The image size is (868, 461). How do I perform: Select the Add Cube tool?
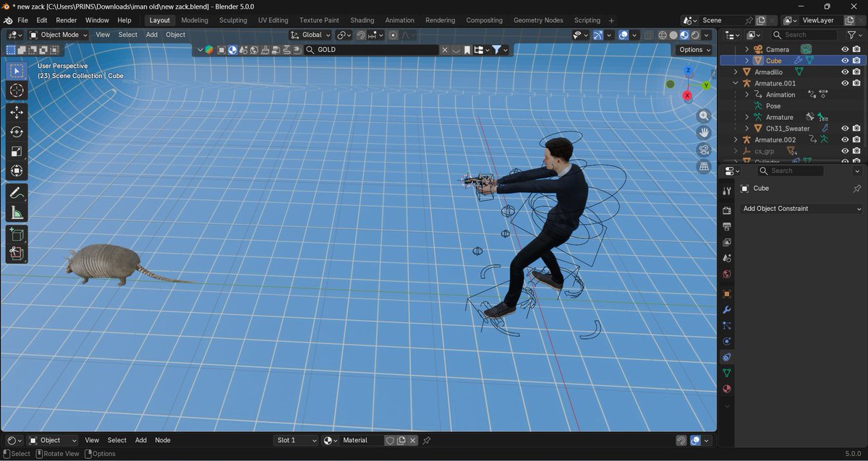(17, 234)
